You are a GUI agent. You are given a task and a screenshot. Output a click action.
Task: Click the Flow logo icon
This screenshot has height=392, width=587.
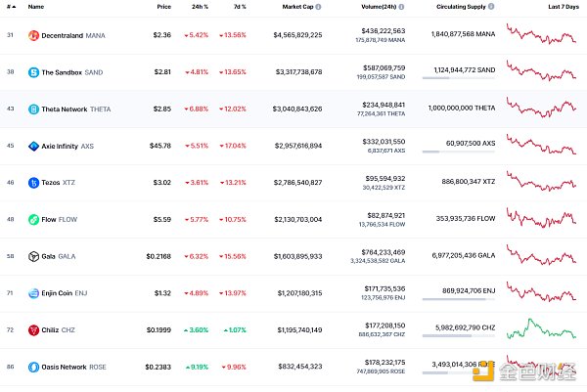[x=32, y=219]
